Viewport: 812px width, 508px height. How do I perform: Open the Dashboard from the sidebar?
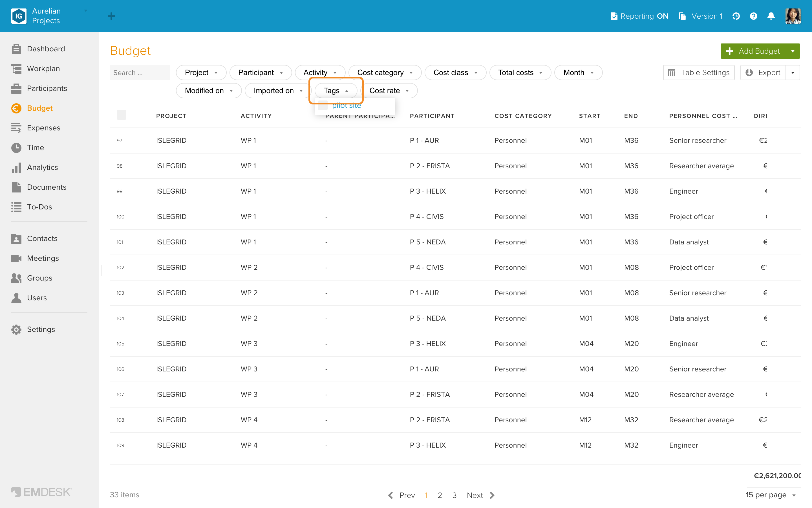click(38, 49)
